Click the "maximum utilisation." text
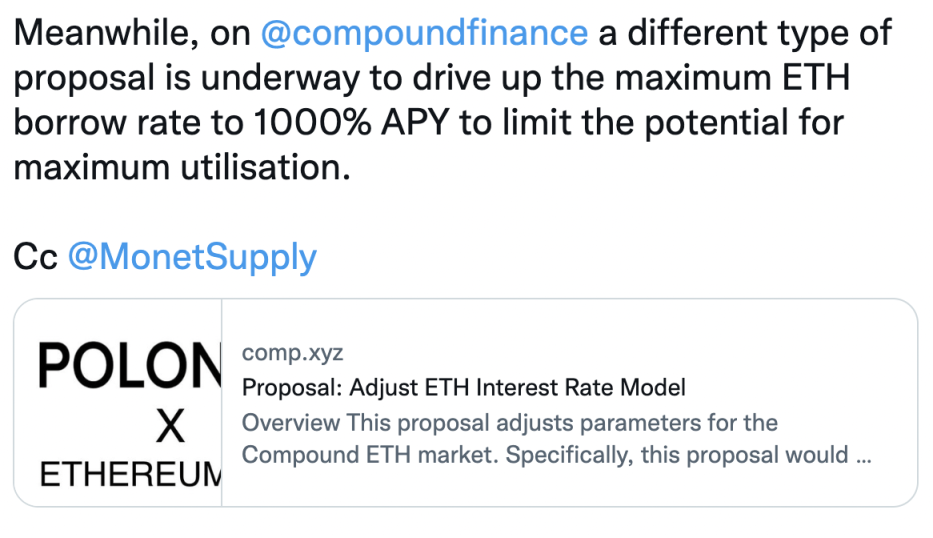 [182, 167]
